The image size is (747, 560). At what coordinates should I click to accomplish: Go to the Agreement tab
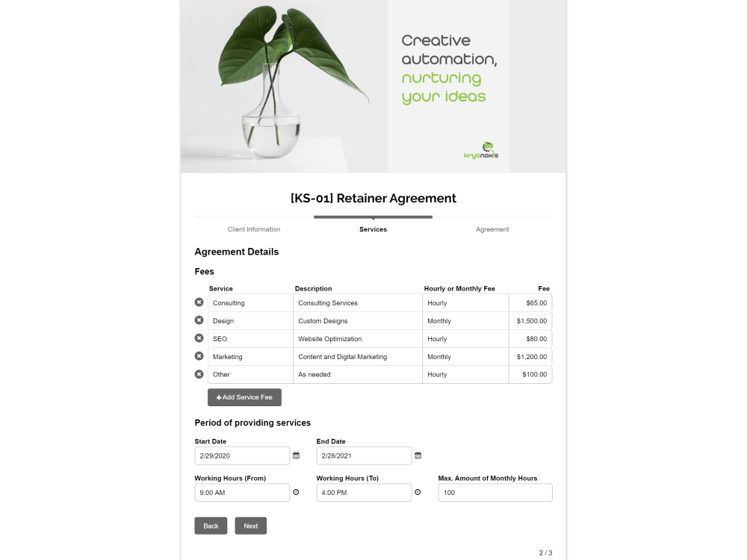click(x=492, y=229)
